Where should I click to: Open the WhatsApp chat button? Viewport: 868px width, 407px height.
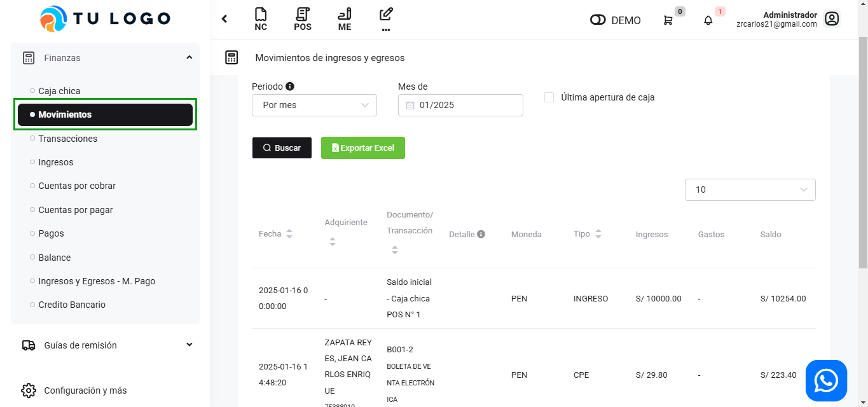[826, 380]
